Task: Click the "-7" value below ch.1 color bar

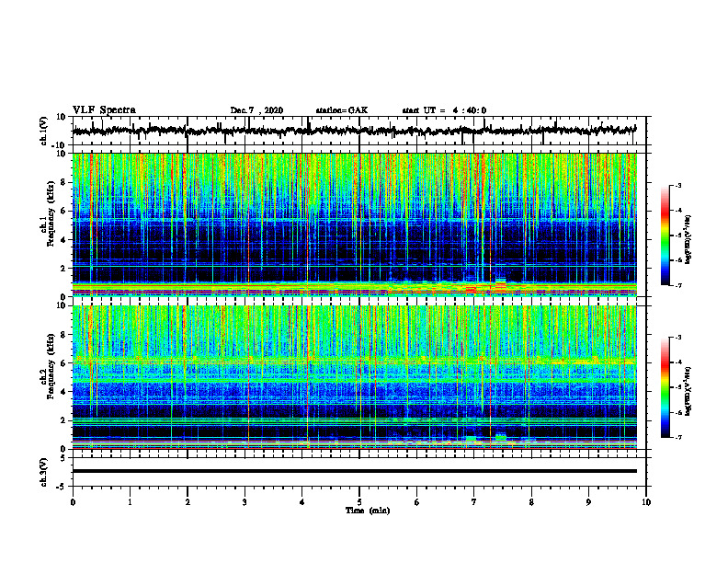Action: tap(677, 285)
